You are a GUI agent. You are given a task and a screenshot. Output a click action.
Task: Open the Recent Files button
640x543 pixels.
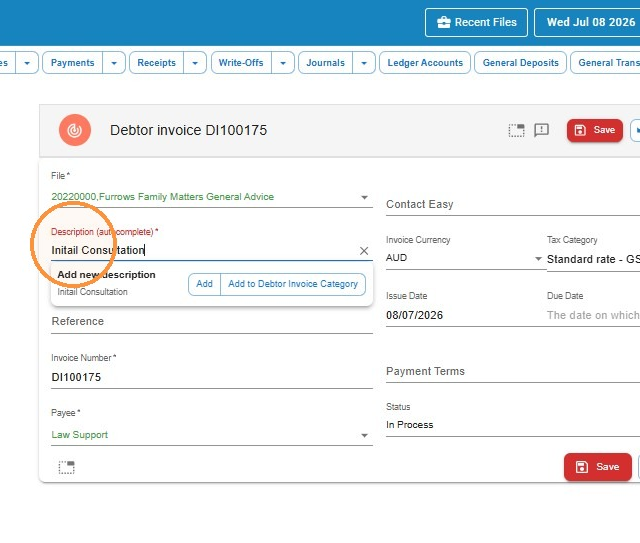point(476,22)
